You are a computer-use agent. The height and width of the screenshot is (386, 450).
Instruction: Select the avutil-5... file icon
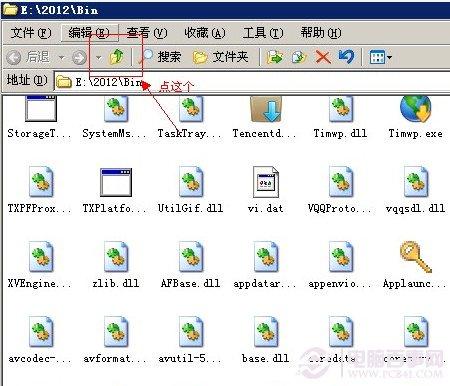(x=191, y=332)
